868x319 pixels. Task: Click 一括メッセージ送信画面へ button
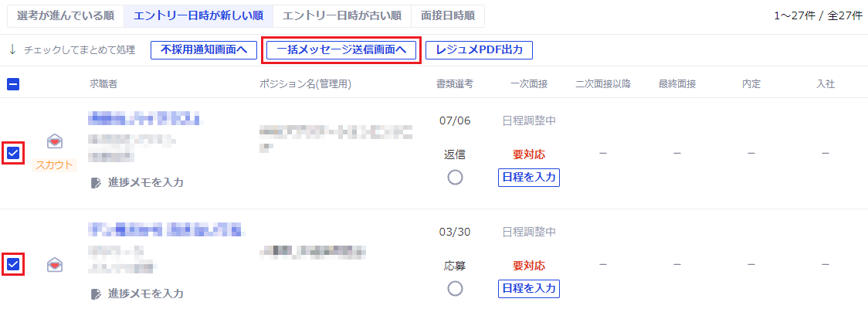(x=341, y=50)
